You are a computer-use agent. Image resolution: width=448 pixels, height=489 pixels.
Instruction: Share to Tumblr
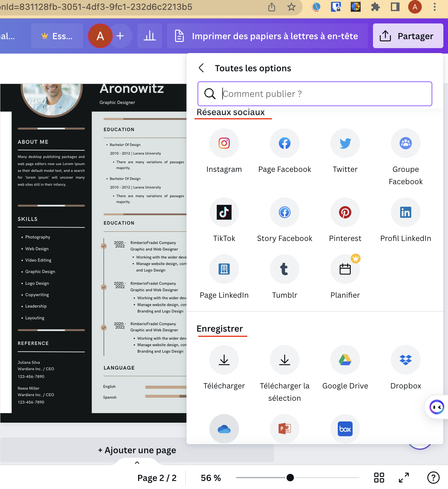pyautogui.click(x=285, y=269)
